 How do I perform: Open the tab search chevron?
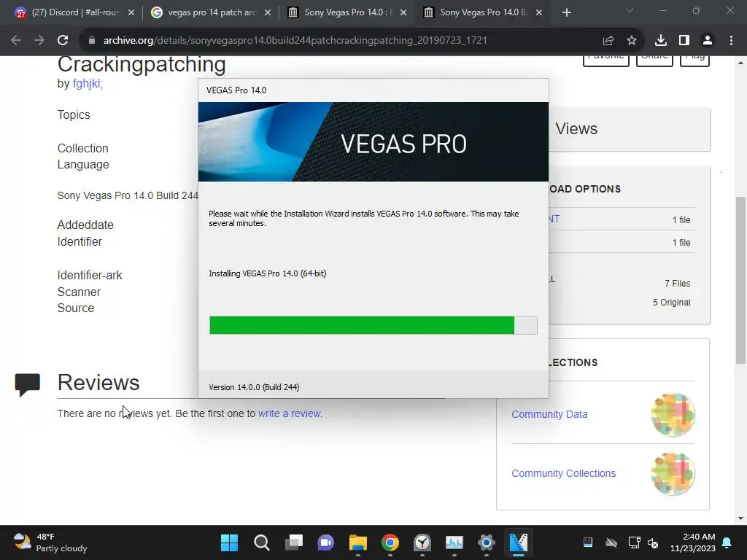click(630, 10)
